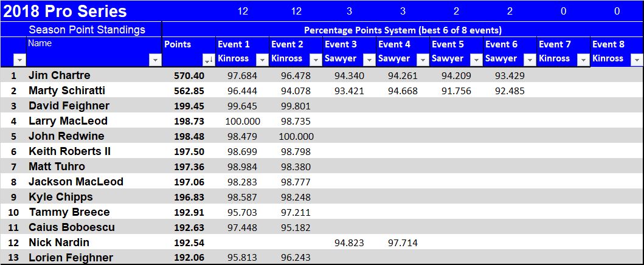
Task: Click the Event 6 Sawyer filter arrow
Action: click(x=530, y=60)
